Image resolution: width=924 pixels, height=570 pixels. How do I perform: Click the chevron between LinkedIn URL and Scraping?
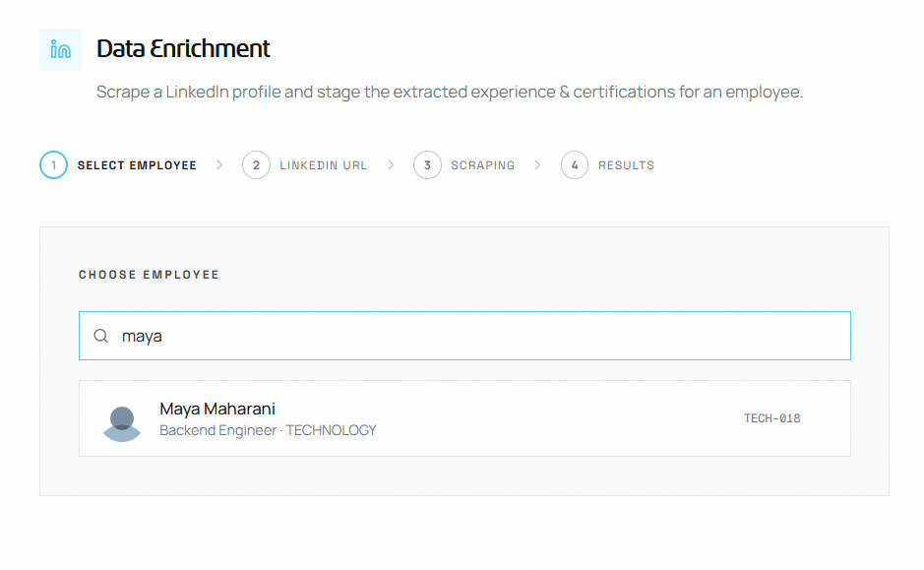point(391,165)
